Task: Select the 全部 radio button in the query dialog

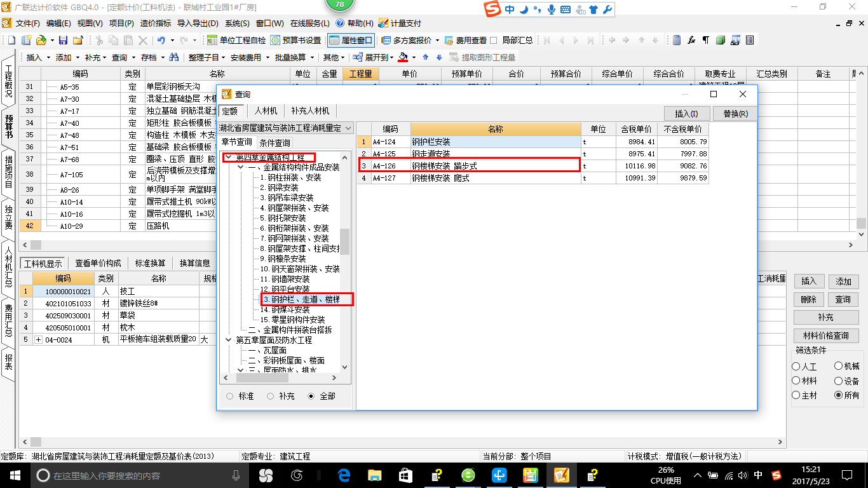Action: coord(311,396)
